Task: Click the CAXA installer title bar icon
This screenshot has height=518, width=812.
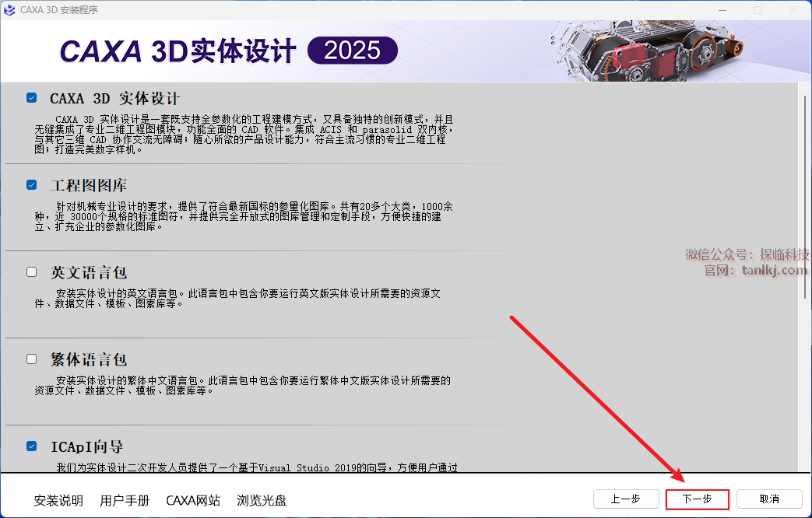Action: [x=9, y=10]
